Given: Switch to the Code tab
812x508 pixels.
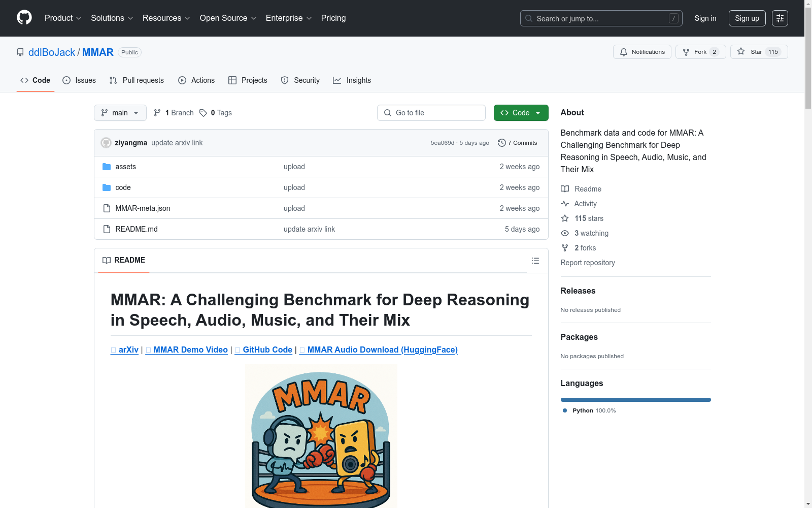Looking at the screenshot, I should tap(36, 80).
